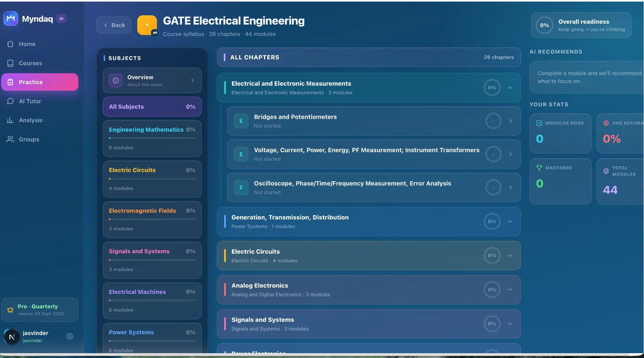
Task: Click the E icon for Bridges and Potentiometers
Action: [x=241, y=121]
